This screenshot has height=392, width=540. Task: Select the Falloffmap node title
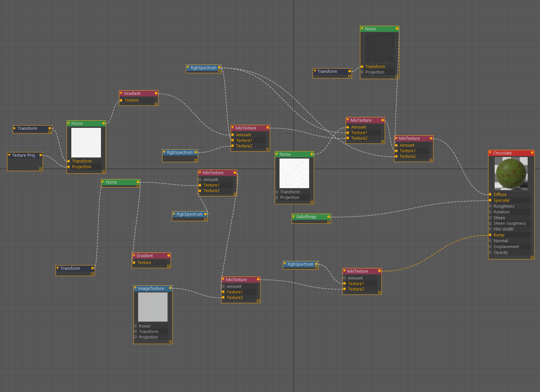tap(306, 217)
